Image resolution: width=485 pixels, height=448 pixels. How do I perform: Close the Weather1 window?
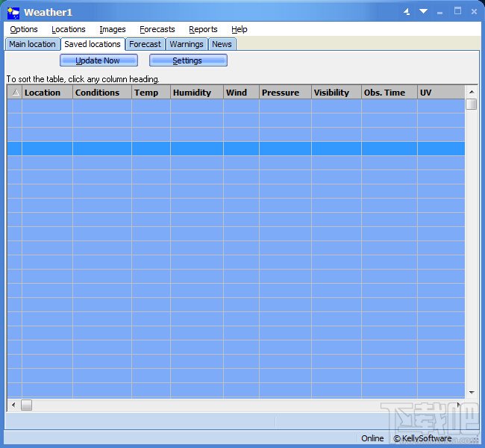click(x=474, y=11)
